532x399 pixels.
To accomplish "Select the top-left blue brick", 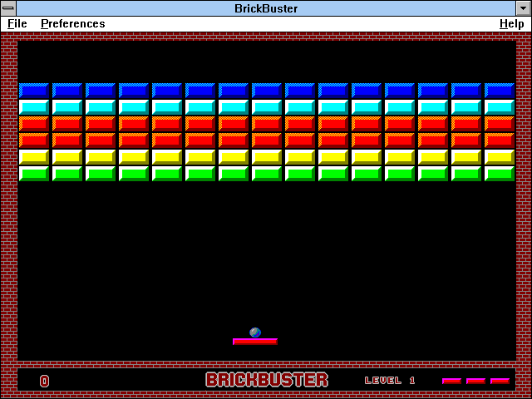I will point(34,90).
